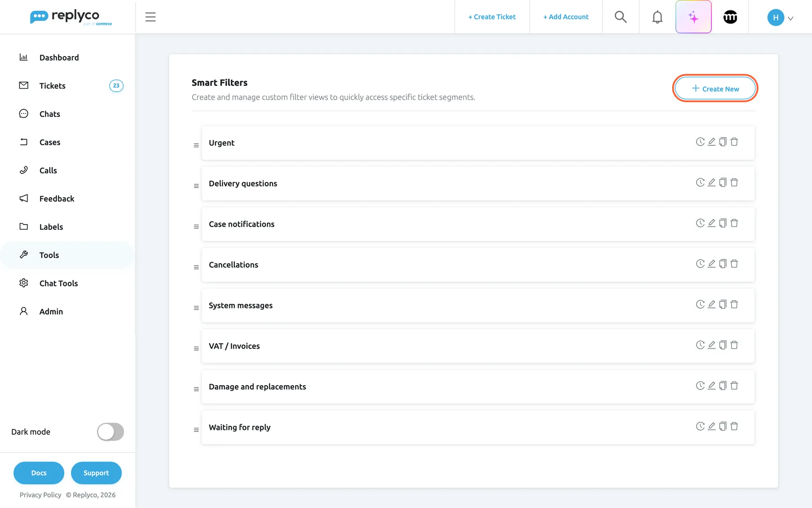Click drag handle beside Cancellations

pos(196,267)
